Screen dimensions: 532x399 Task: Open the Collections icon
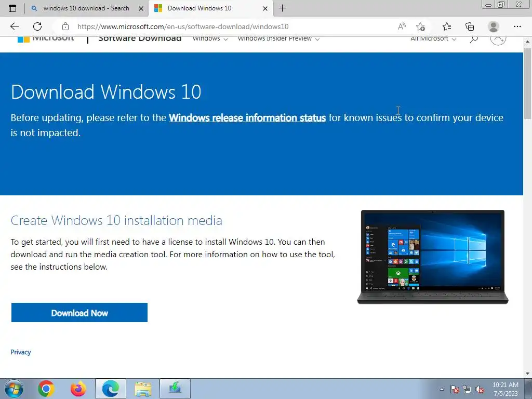point(470,26)
